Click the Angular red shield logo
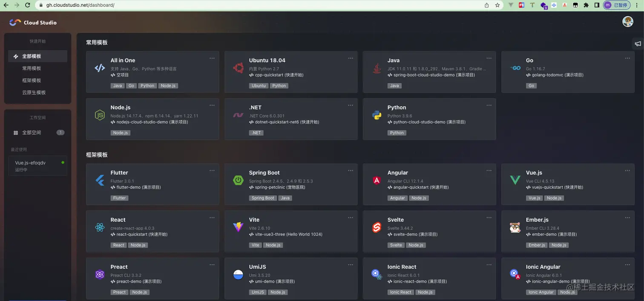Viewport: 644px width, 301px height. click(x=377, y=180)
